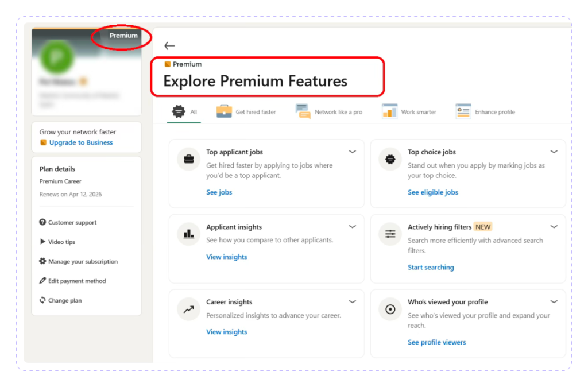Click the Top choice jobs icon

[x=390, y=158]
